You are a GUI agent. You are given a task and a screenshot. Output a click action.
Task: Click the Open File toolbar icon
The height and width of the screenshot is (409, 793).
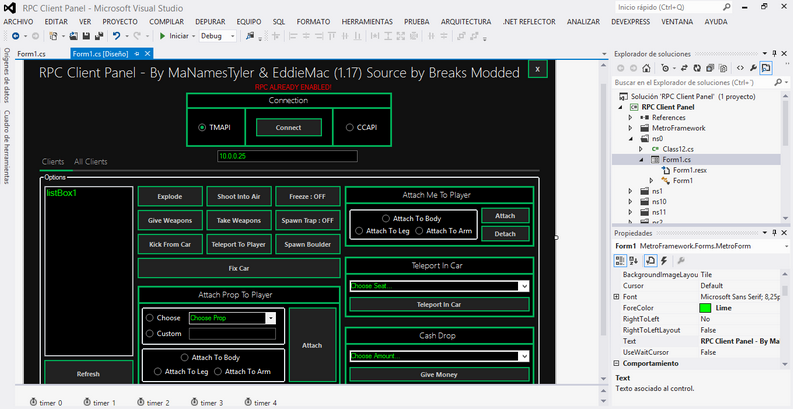tap(74, 36)
